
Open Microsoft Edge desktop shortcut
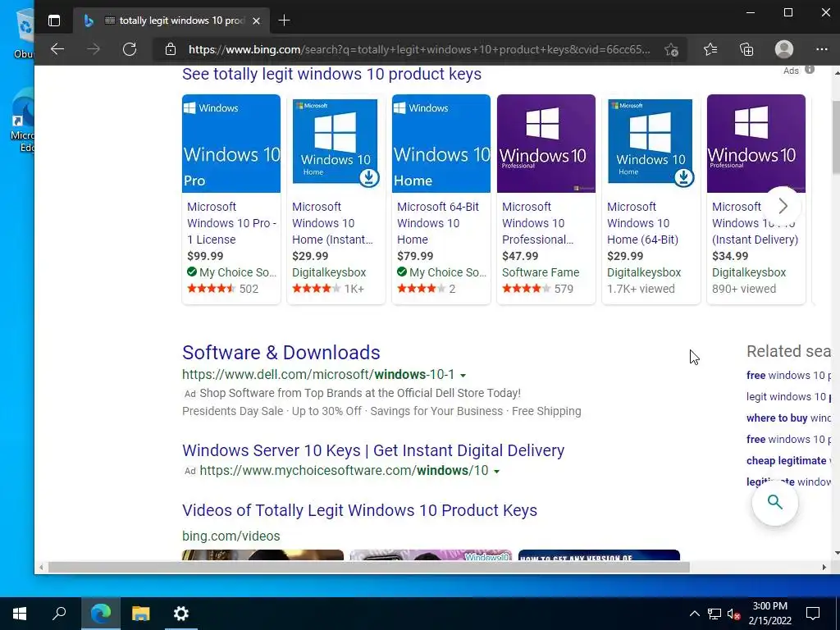(x=22, y=121)
